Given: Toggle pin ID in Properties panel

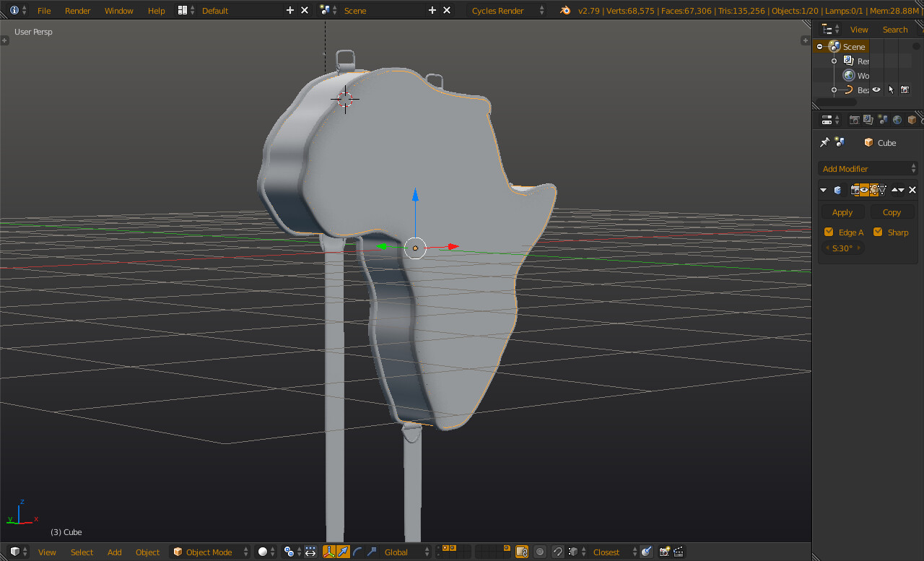Looking at the screenshot, I should click(824, 142).
